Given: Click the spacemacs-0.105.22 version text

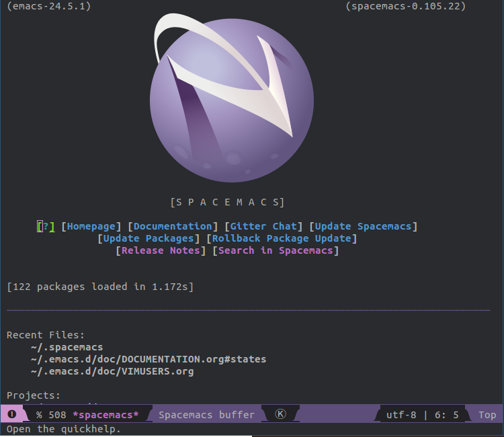Looking at the screenshot, I should pos(406,6).
